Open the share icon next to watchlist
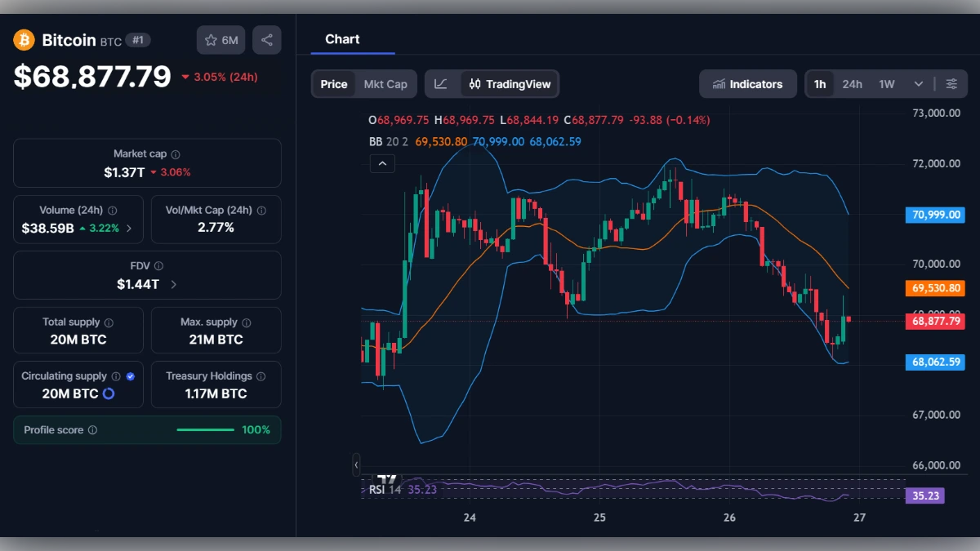The height and width of the screenshot is (551, 980). point(266,39)
